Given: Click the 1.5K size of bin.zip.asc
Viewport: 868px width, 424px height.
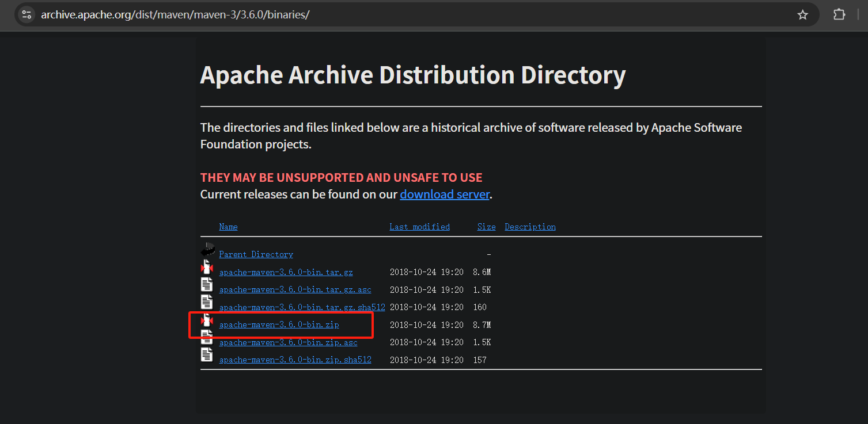Looking at the screenshot, I should click(x=482, y=342).
